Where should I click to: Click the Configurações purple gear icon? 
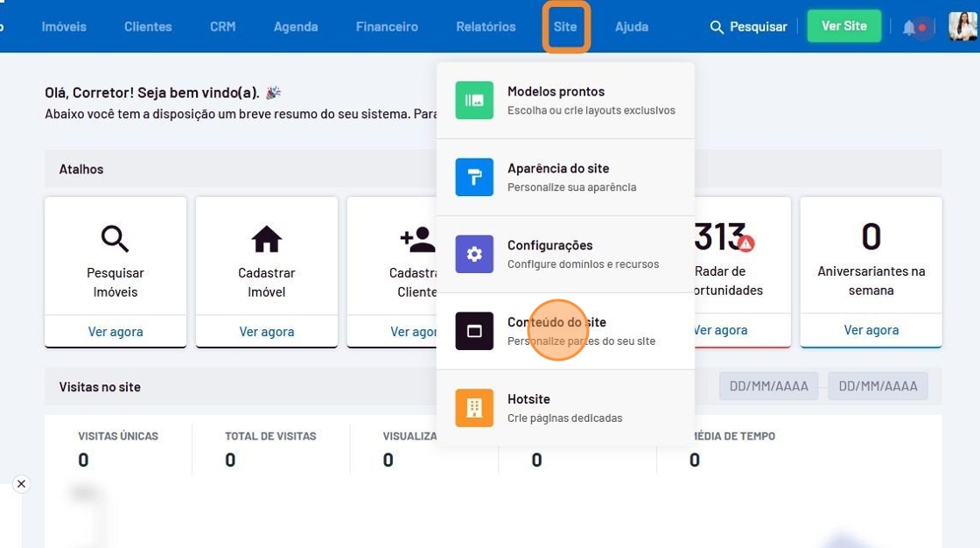pyautogui.click(x=474, y=254)
